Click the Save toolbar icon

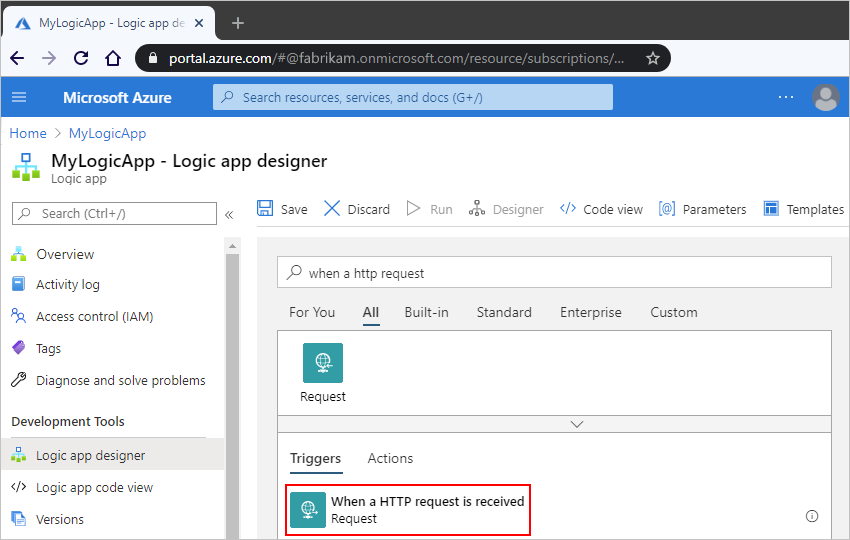tap(265, 209)
